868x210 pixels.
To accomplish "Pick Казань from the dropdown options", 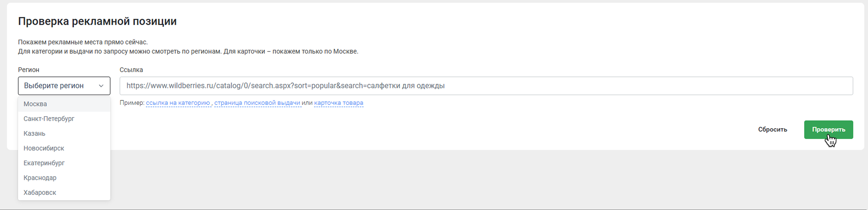I will point(34,134).
